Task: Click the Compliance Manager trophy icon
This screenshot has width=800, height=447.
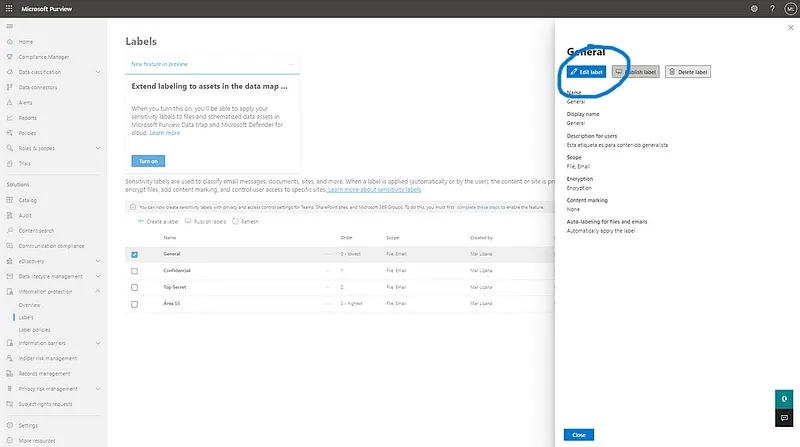Action: (x=10, y=57)
